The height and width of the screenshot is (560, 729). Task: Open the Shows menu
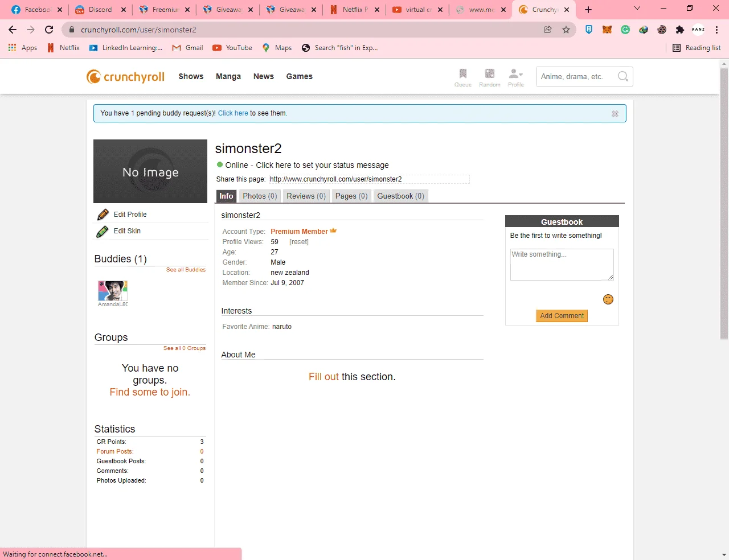pyautogui.click(x=191, y=76)
